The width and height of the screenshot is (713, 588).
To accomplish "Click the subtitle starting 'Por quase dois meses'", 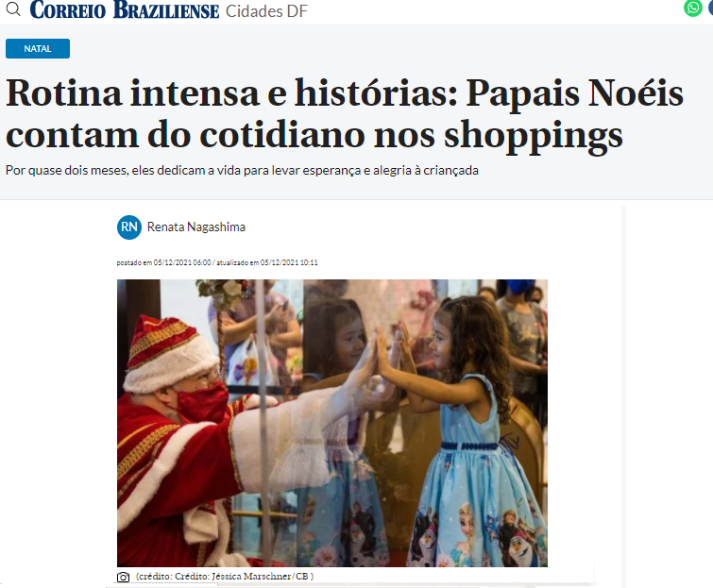I will [242, 171].
